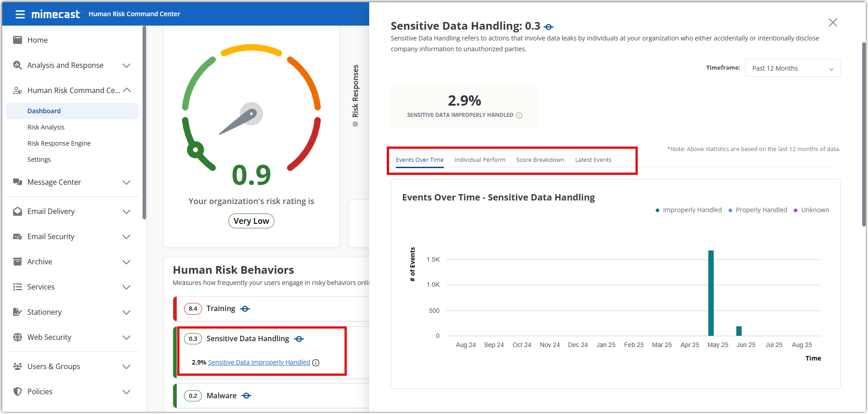The image size is (868, 414).
Task: Open the hamburger navigation menu
Action: (x=20, y=14)
